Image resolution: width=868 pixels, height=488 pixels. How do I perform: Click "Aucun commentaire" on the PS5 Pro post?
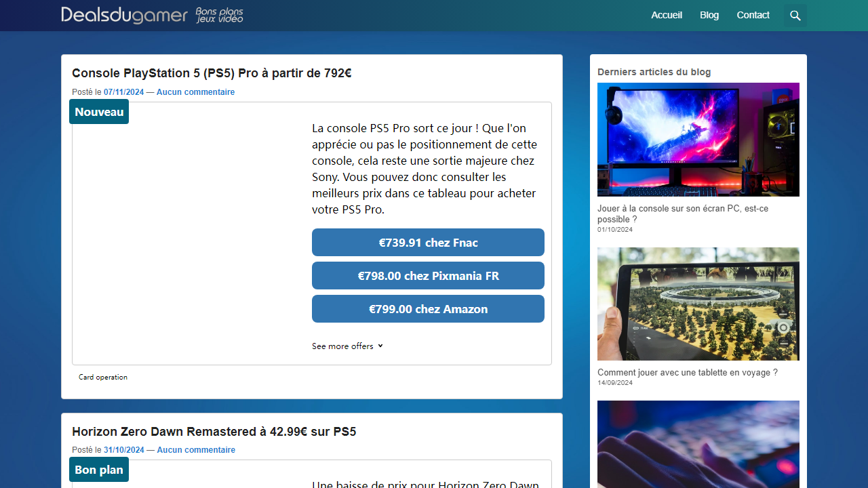click(195, 91)
